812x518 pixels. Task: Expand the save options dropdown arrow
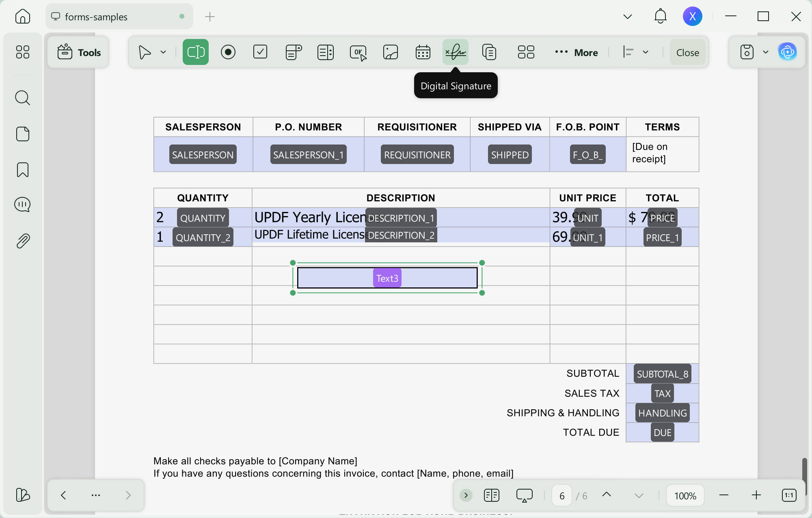(765, 52)
